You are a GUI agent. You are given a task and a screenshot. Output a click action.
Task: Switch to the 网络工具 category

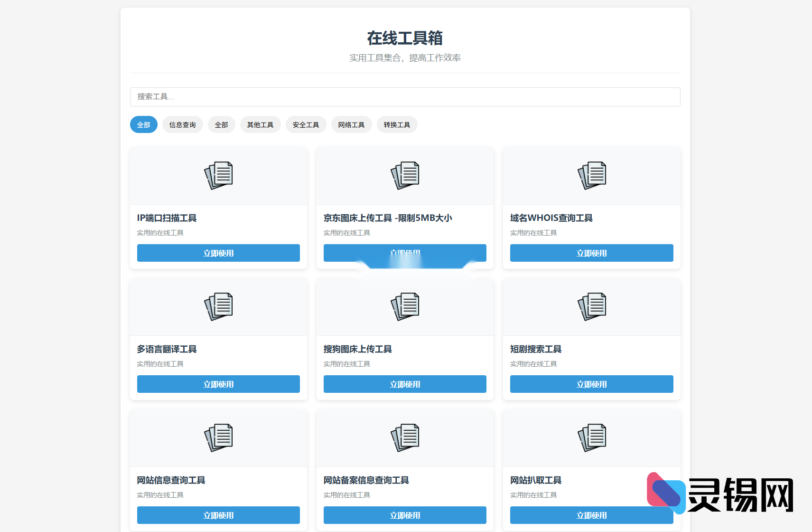tap(351, 124)
